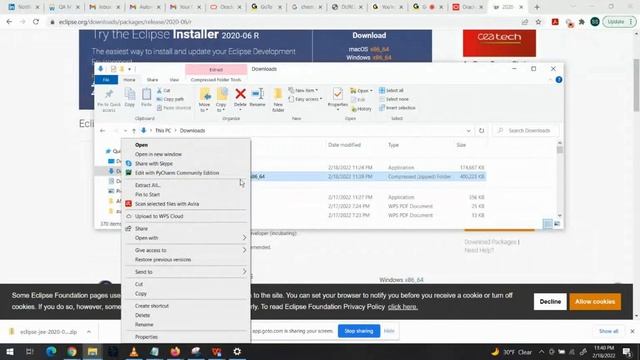Click the Search Downloads field
Image resolution: width=640 pixels, height=360 pixels.
[525, 131]
